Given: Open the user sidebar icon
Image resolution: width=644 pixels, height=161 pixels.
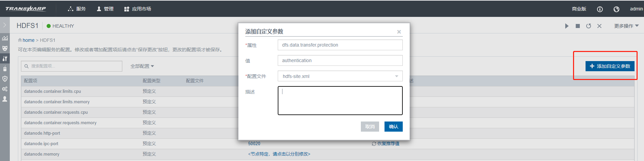Looking at the screenshot, I should pyautogui.click(x=5, y=99).
